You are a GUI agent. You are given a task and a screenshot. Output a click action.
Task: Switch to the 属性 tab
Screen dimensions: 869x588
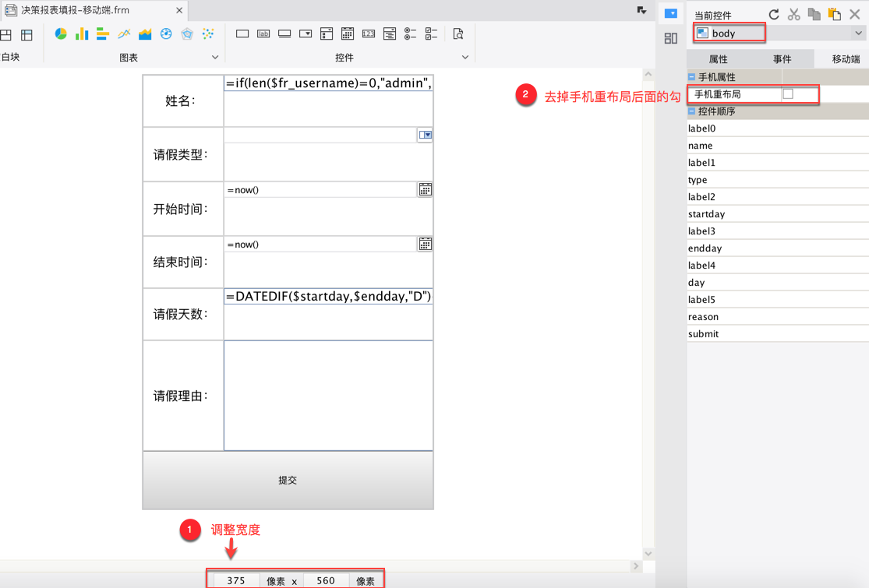[719, 59]
